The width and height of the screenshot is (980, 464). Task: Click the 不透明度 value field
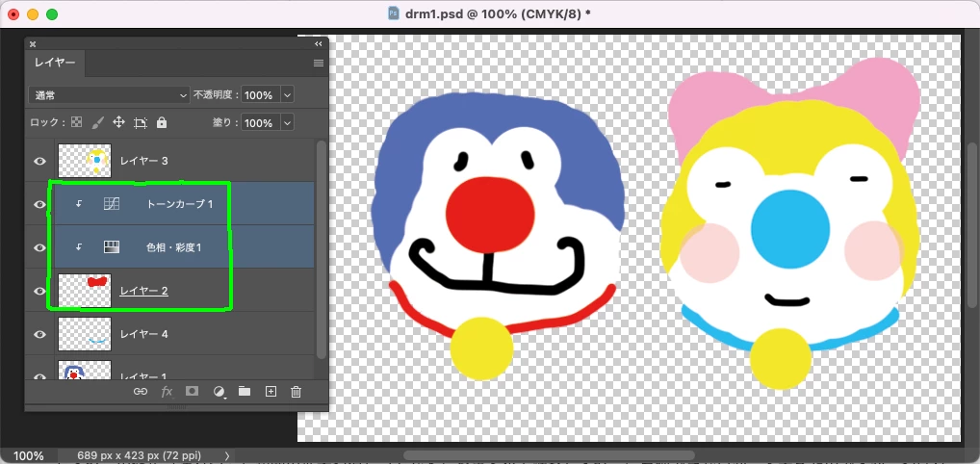pyautogui.click(x=260, y=95)
